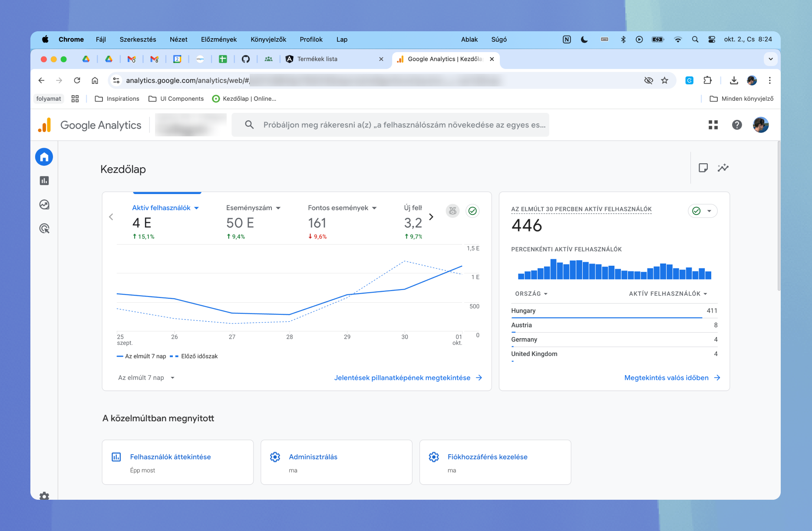
Task: Open the Előzmények menu in menu bar
Action: [219, 39]
